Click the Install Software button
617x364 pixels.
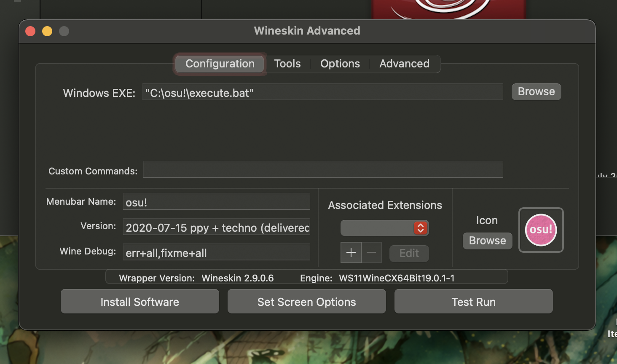[140, 302]
